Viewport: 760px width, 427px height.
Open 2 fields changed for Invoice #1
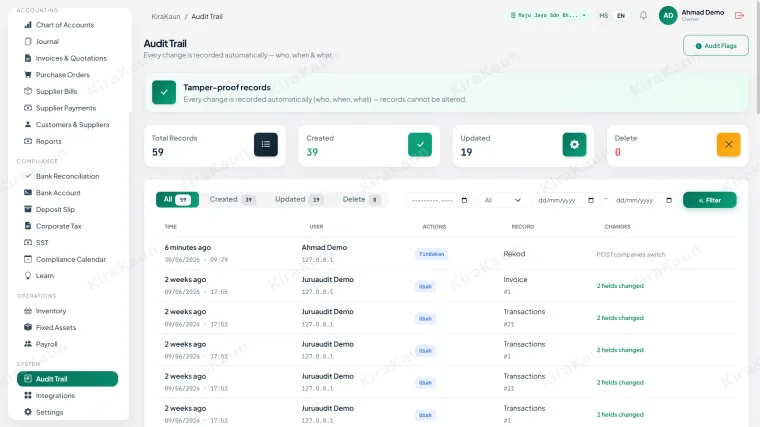[x=620, y=286]
